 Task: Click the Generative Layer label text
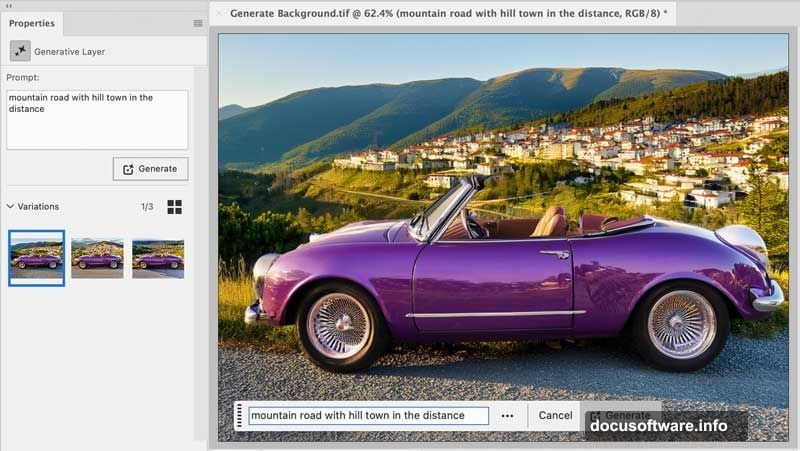coord(70,51)
